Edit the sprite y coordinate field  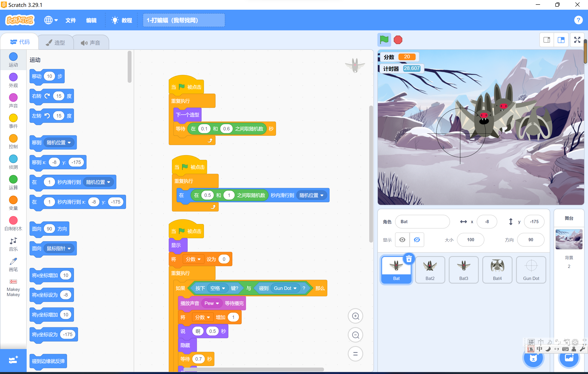(x=534, y=221)
